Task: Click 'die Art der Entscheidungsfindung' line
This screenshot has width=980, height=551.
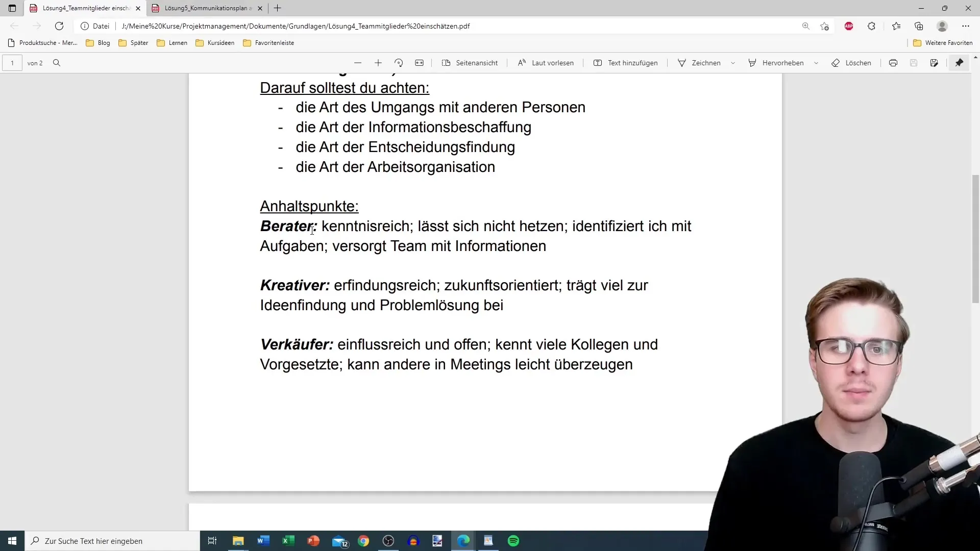Action: (x=405, y=147)
